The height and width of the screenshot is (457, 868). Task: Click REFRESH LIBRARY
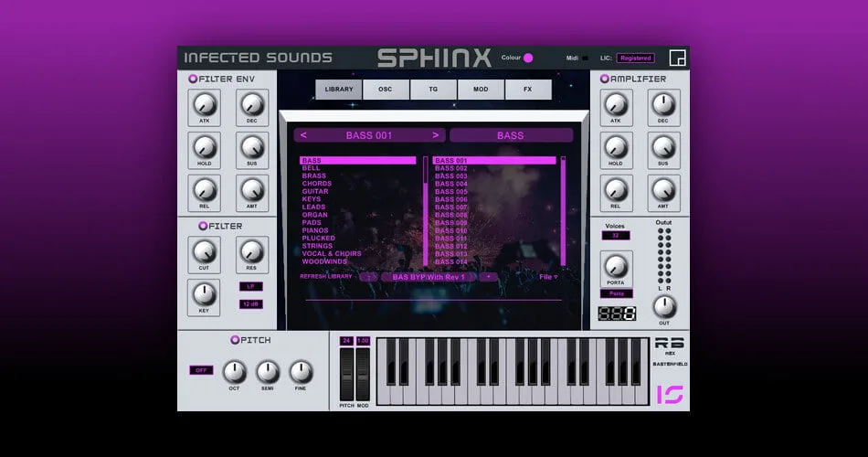(x=326, y=276)
